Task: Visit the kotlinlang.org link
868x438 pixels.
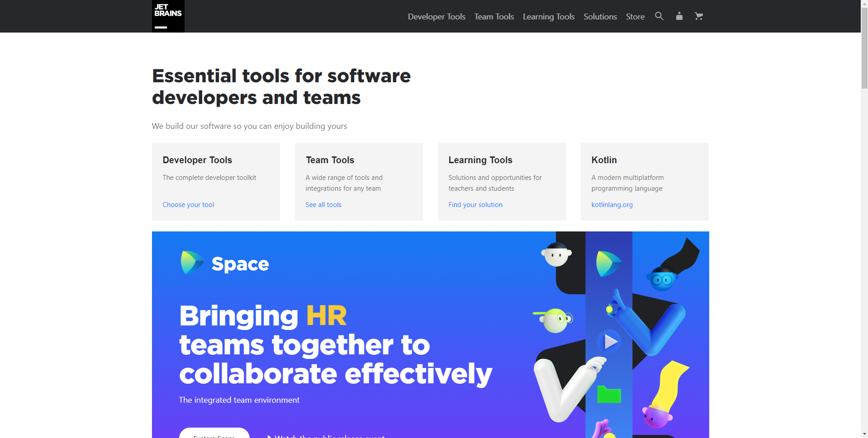Action: (612, 205)
